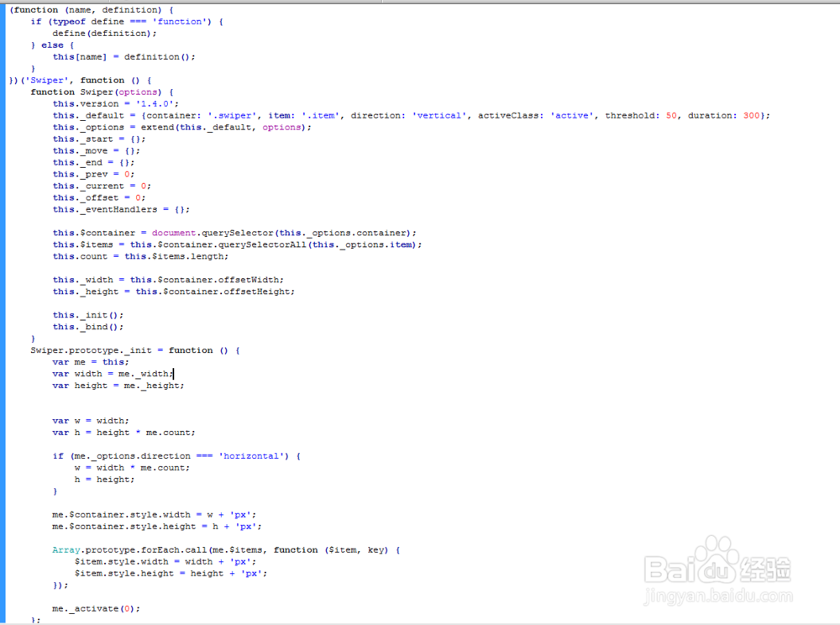The width and height of the screenshot is (840, 625).
Task: Click 'querySelectorAll' in the $items line
Action: pyautogui.click(x=262, y=244)
